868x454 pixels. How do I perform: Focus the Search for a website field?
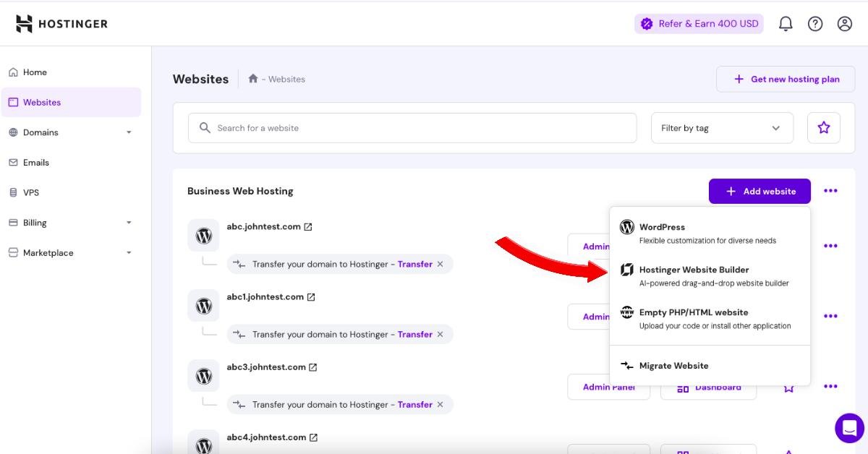(x=412, y=128)
